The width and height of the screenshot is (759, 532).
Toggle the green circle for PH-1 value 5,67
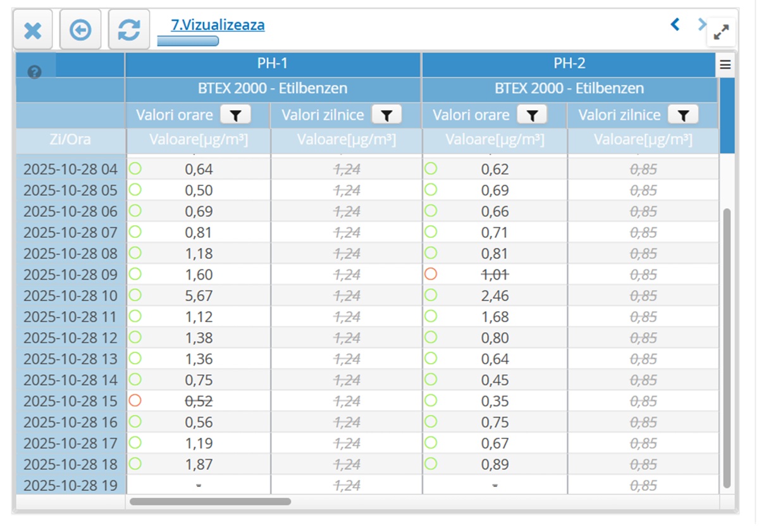click(x=134, y=295)
